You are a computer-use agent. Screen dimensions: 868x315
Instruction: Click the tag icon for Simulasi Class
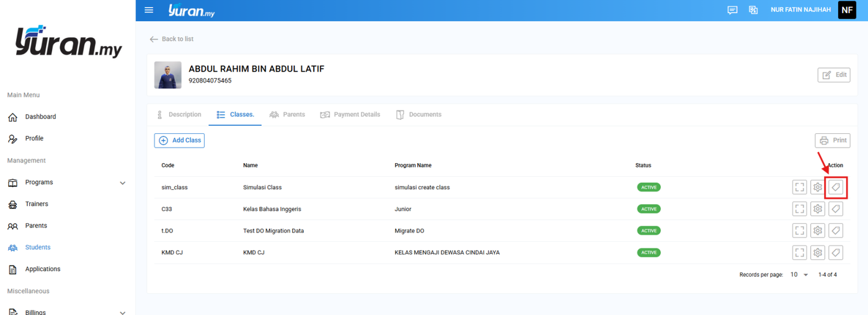point(836,187)
